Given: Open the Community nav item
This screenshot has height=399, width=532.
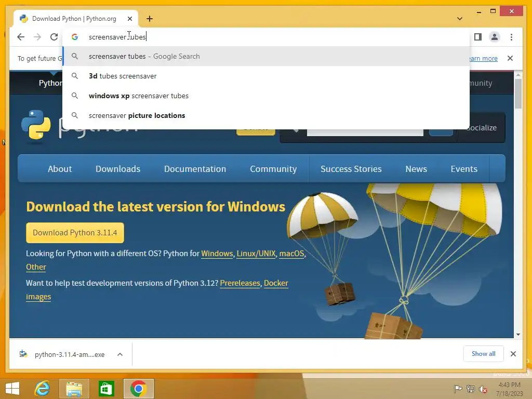Looking at the screenshot, I should pyautogui.click(x=273, y=169).
